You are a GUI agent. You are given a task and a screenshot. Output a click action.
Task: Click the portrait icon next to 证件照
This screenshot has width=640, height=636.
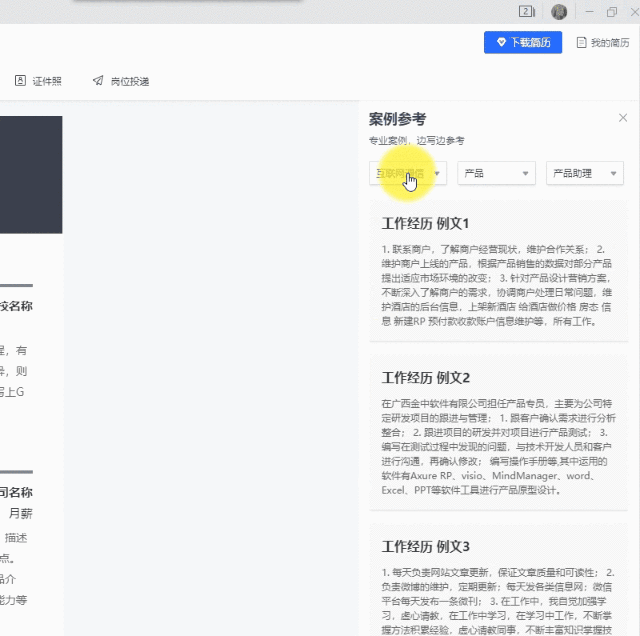(20, 81)
